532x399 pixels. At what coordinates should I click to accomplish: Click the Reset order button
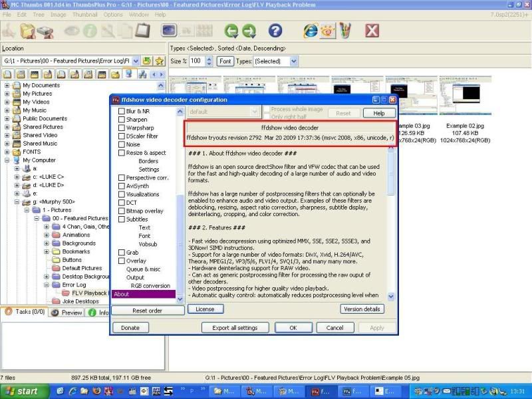tap(148, 311)
